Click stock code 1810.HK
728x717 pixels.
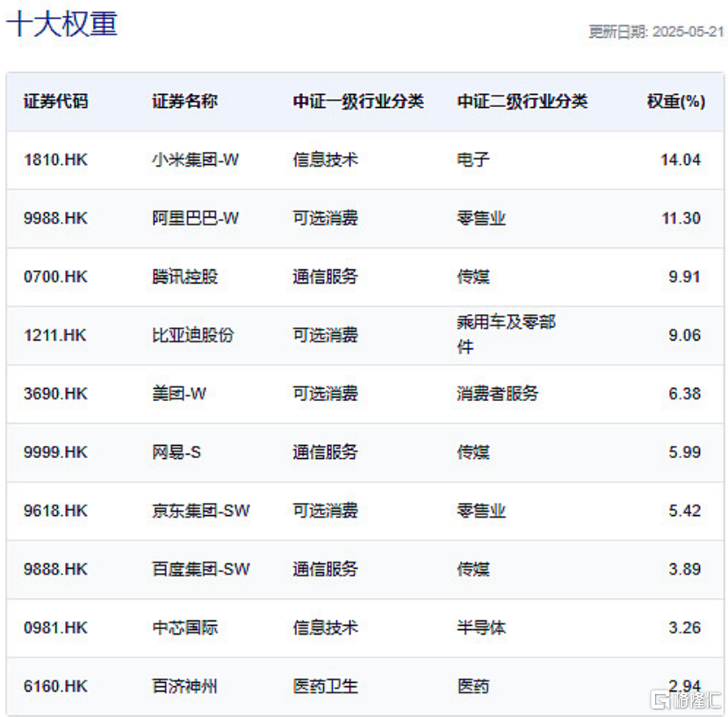tap(55, 160)
